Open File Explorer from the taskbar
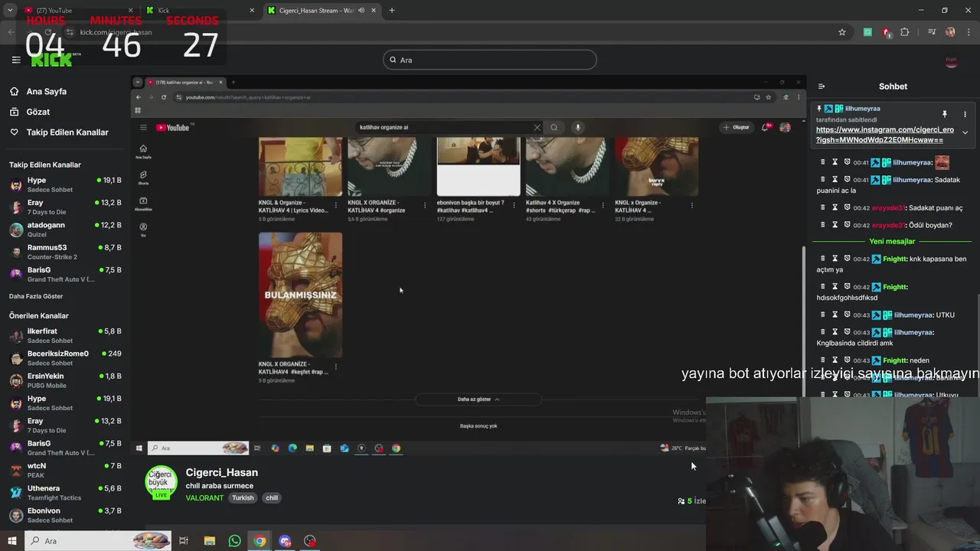Viewport: 980px width, 551px height. point(209,541)
